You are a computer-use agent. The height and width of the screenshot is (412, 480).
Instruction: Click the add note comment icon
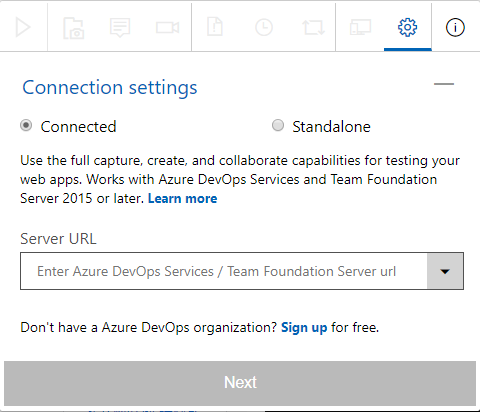coord(120,27)
